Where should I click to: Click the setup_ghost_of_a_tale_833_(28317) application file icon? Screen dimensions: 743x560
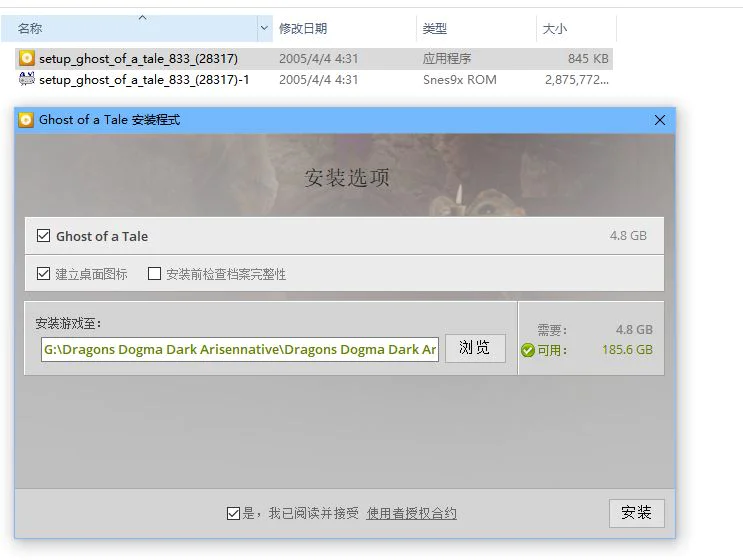coord(27,59)
